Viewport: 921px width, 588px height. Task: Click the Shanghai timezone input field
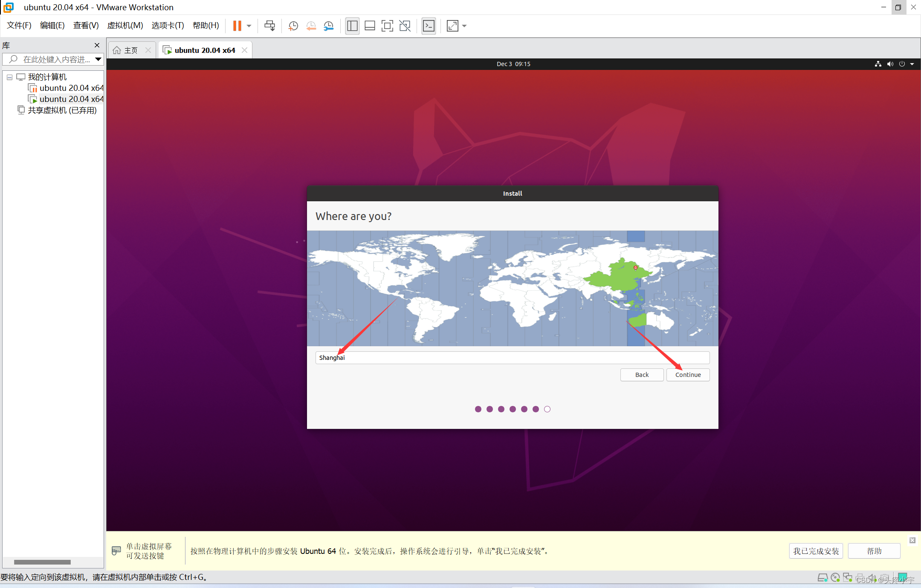click(x=513, y=357)
